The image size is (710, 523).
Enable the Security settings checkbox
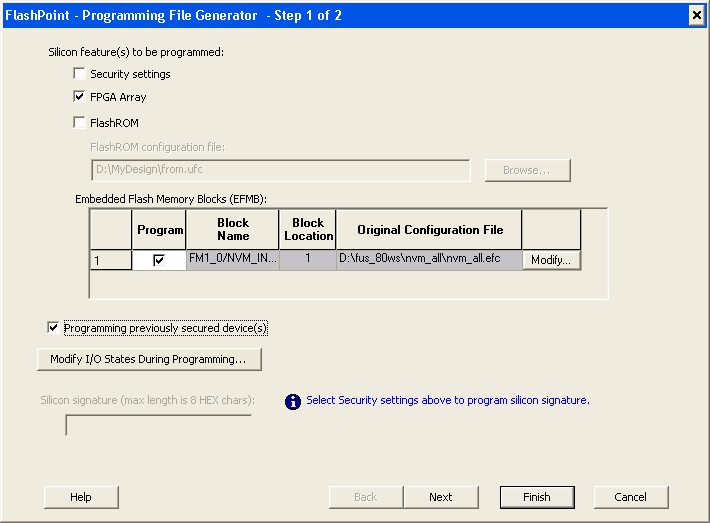(x=79, y=74)
